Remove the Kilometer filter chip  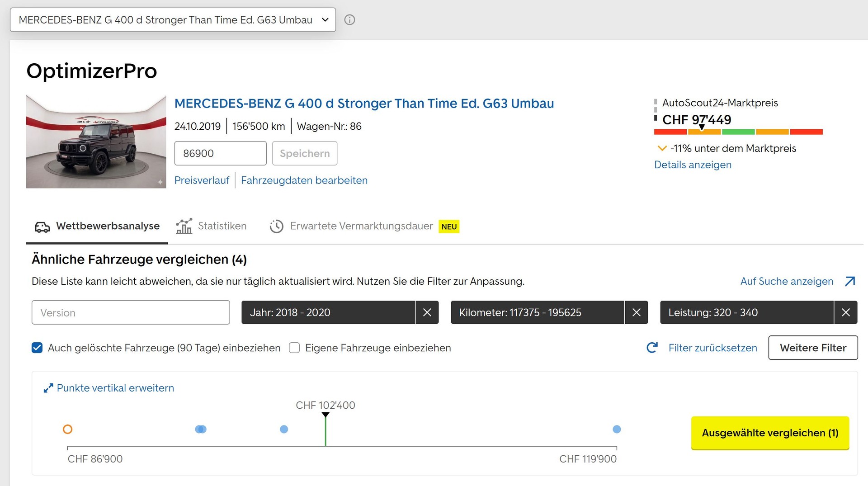(x=636, y=312)
